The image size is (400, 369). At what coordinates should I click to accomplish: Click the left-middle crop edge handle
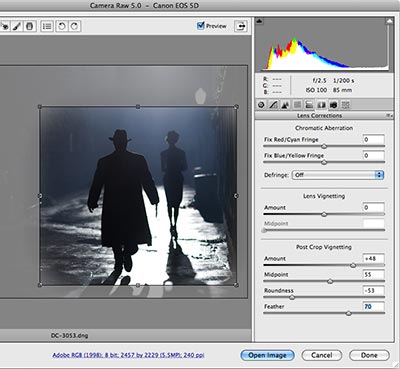[40, 196]
